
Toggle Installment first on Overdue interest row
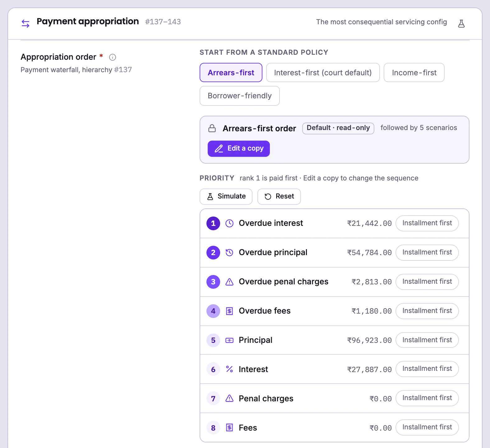[427, 223]
